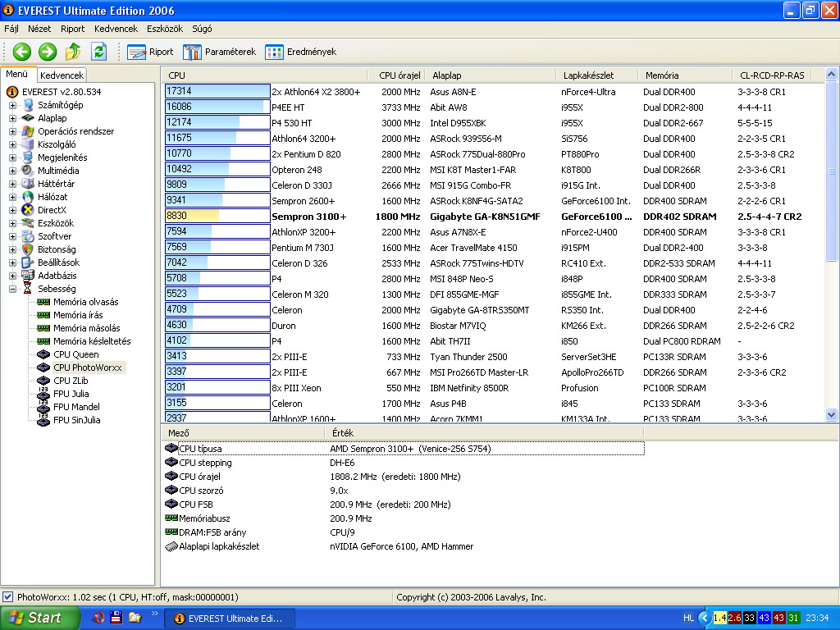Click the CL-RCD-RP-RAS column header
Viewport: 840px width, 630px height.
point(773,75)
